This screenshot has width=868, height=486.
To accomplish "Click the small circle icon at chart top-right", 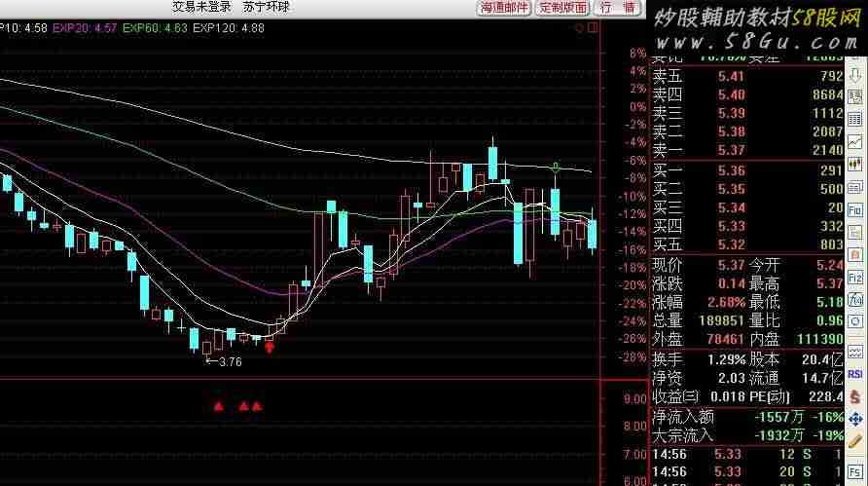I will 580,27.
